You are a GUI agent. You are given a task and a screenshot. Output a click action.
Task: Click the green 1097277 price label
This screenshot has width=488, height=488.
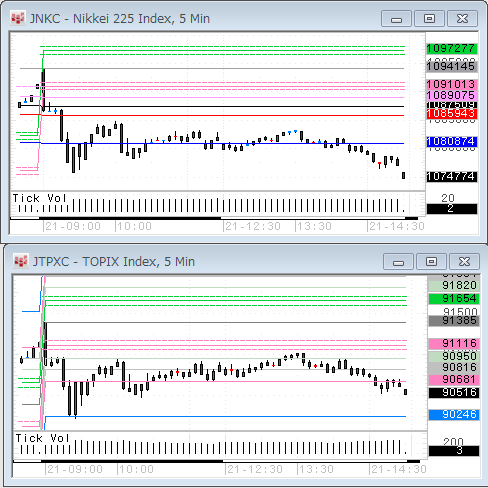pos(452,49)
